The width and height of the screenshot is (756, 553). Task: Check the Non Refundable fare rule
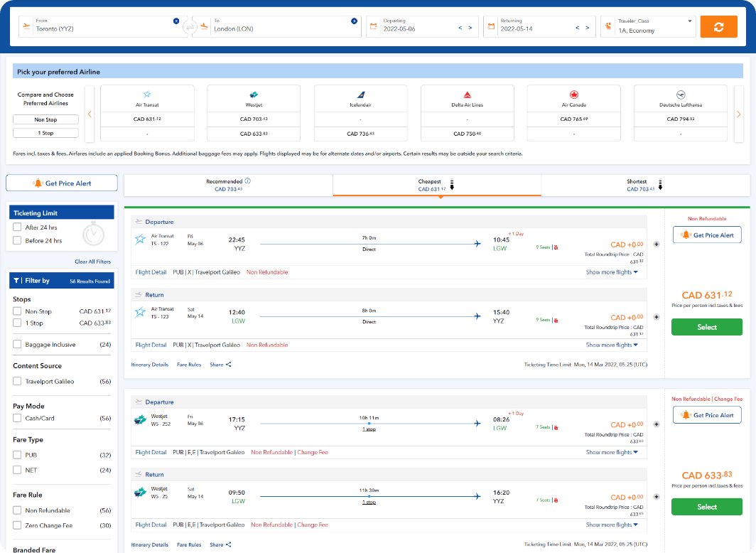point(17,510)
